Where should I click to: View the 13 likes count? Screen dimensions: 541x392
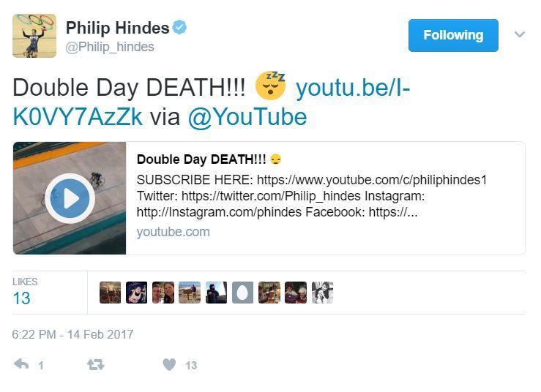tap(21, 298)
